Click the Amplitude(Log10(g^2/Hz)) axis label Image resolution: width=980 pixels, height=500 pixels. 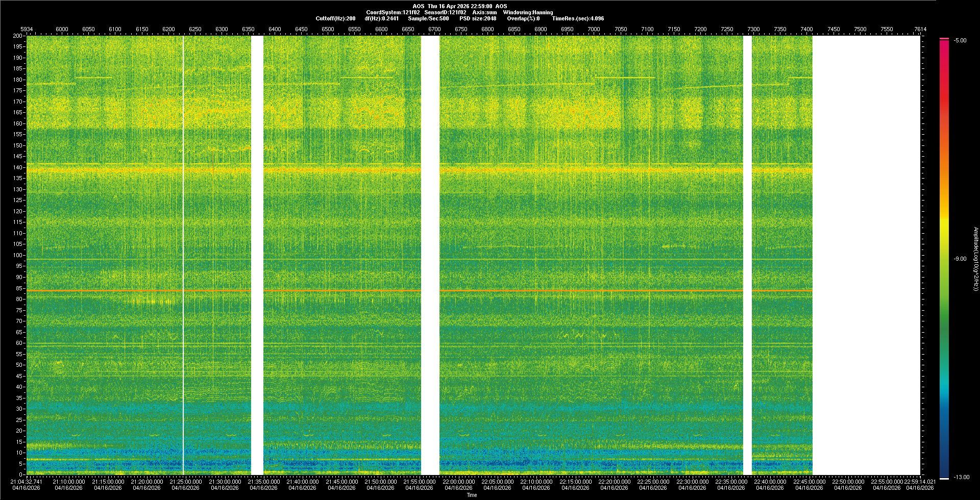tap(975, 259)
